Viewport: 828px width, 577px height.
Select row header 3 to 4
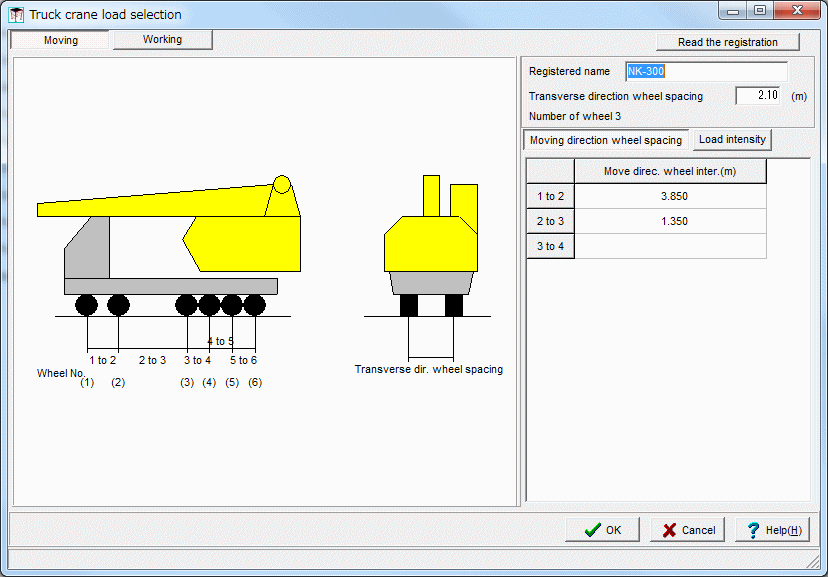click(550, 246)
